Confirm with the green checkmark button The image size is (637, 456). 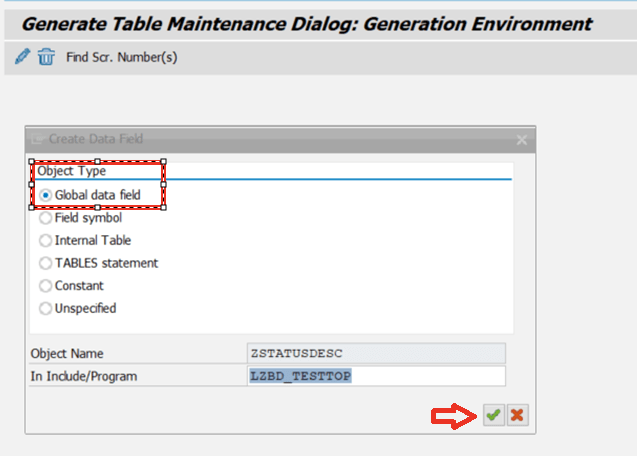[494, 415]
